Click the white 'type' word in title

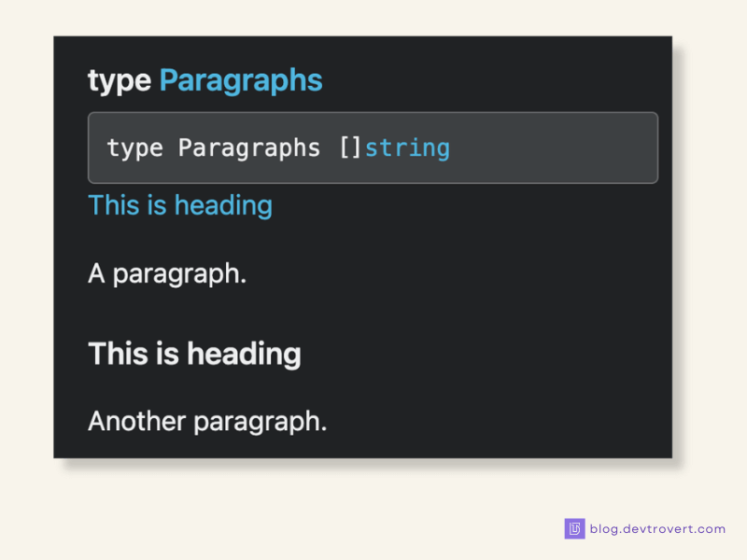[x=120, y=81]
